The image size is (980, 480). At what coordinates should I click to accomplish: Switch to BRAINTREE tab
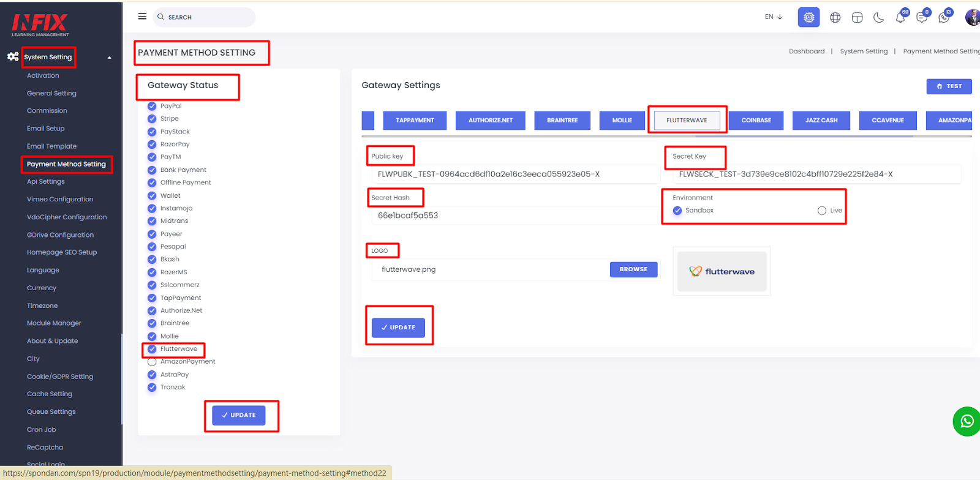(562, 121)
